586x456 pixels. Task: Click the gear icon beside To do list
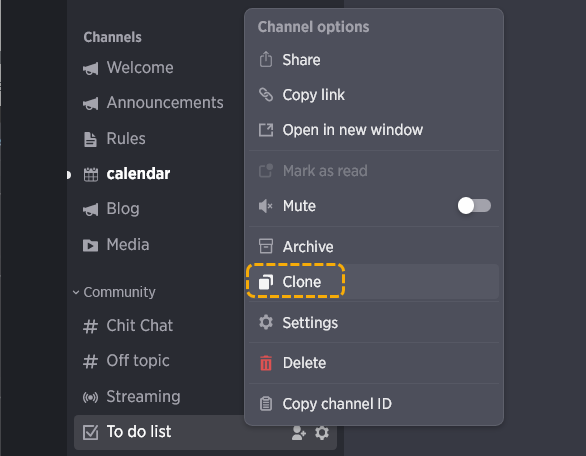pyautogui.click(x=321, y=433)
